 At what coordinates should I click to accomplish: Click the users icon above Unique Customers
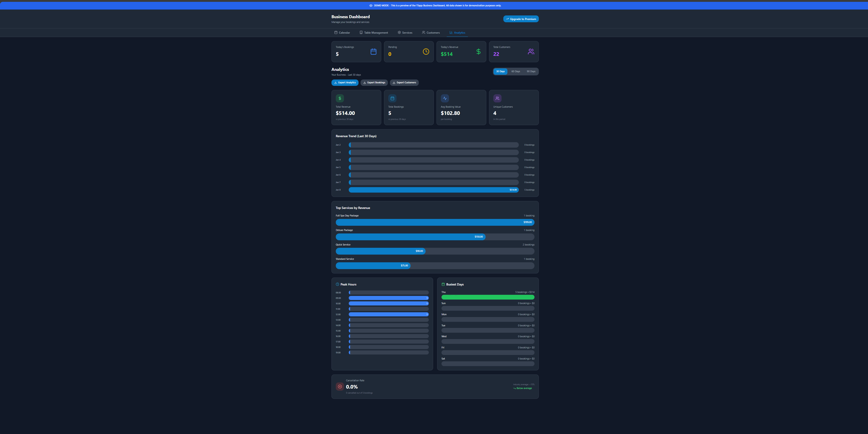(x=497, y=98)
